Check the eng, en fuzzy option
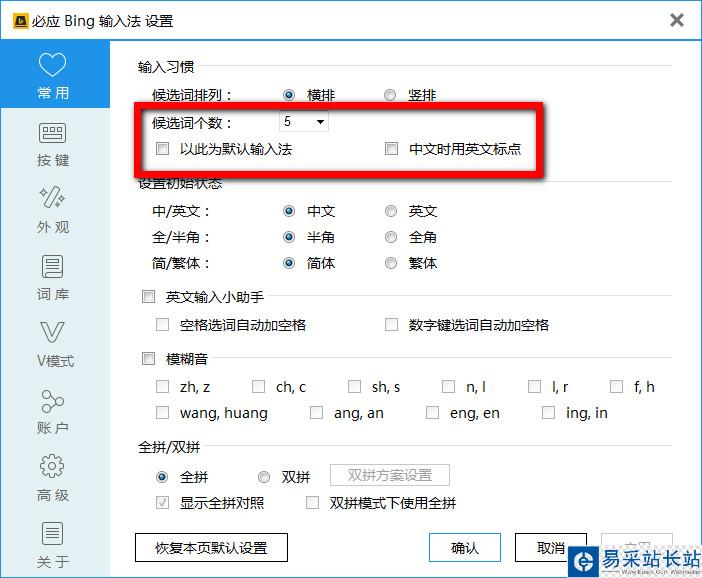Viewport: 702px width, 578px height. [x=432, y=412]
